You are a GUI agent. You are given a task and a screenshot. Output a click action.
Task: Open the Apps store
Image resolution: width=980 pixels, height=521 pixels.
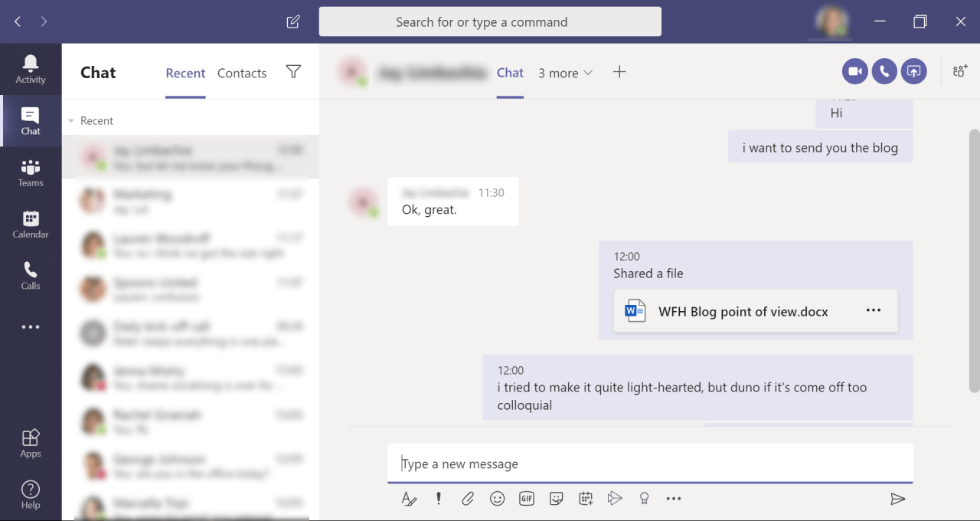pyautogui.click(x=31, y=444)
